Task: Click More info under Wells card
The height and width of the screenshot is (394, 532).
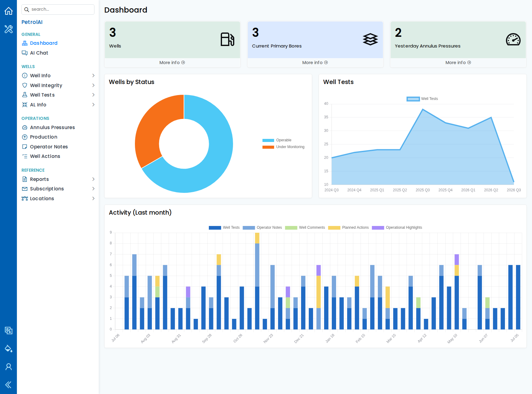Action: coord(172,63)
